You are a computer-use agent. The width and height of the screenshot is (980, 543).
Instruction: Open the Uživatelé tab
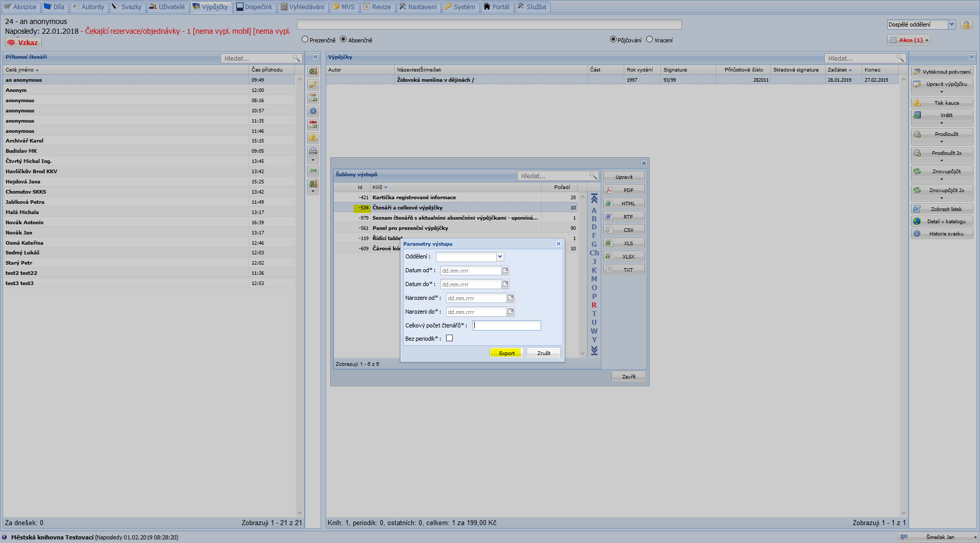click(167, 7)
